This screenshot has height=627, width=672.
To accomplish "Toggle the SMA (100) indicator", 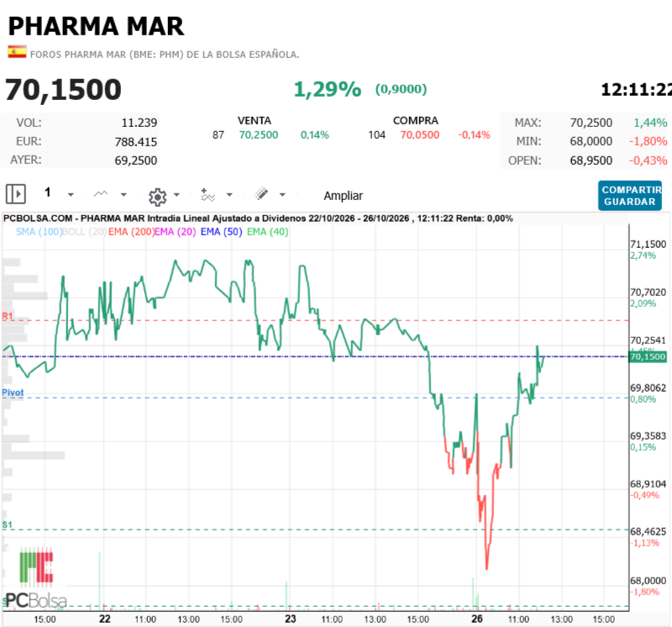I will coord(39,232).
